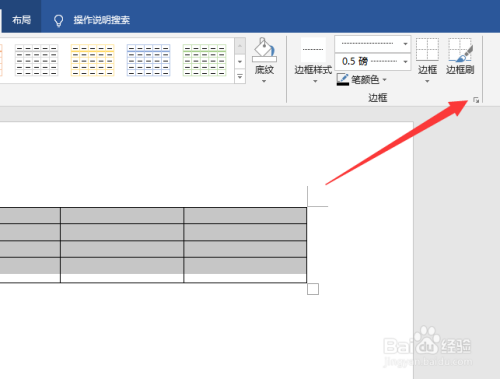
Task: Open the Border Styles preview button
Action: 313,50
